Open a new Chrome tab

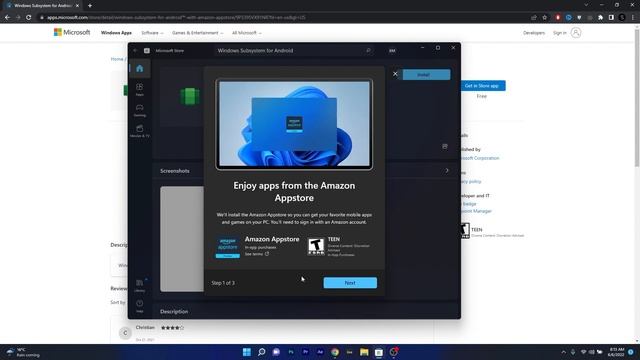[90, 6]
